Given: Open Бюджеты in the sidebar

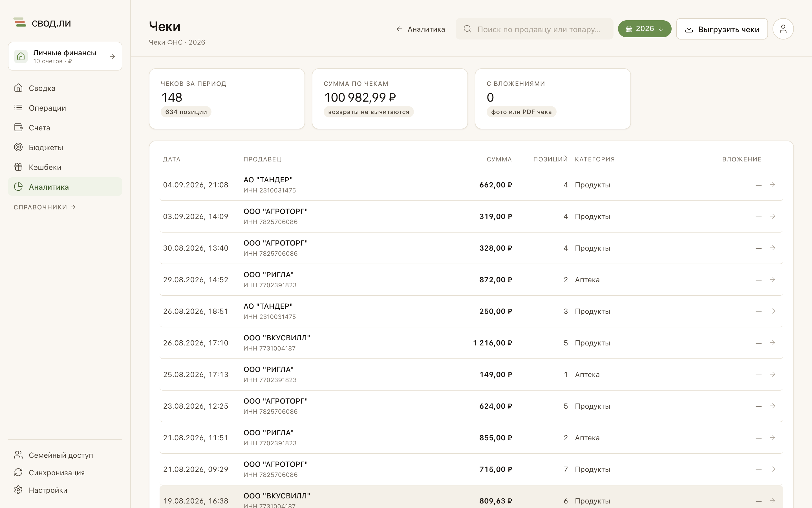Looking at the screenshot, I should 65,148.
